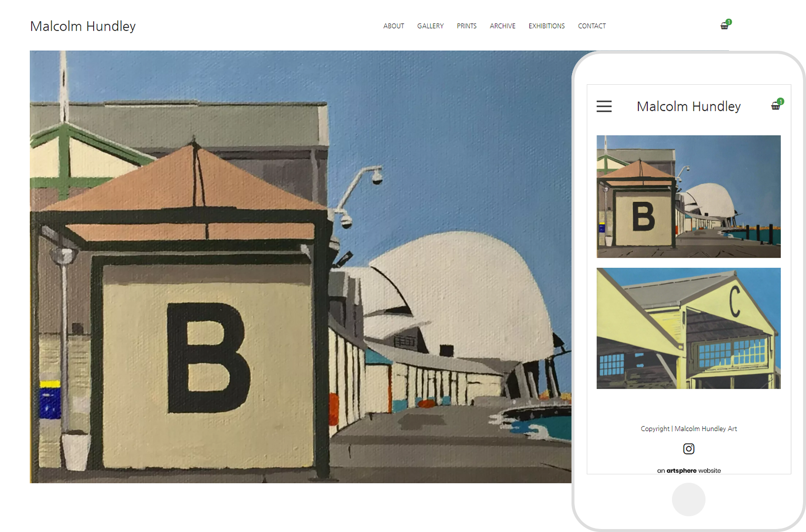
Task: Go to the About page
Action: click(x=394, y=26)
